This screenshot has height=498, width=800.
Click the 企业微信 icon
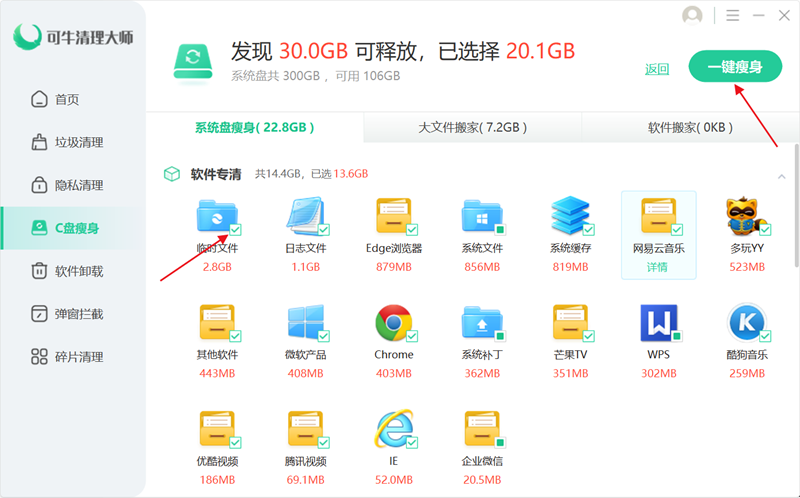[482, 429]
